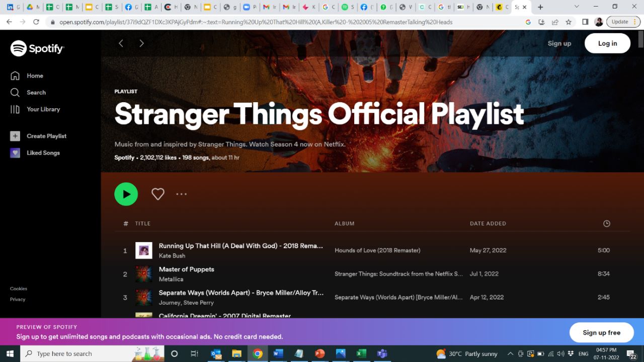Open Excel from the taskbar
644x362 pixels.
[361, 354]
